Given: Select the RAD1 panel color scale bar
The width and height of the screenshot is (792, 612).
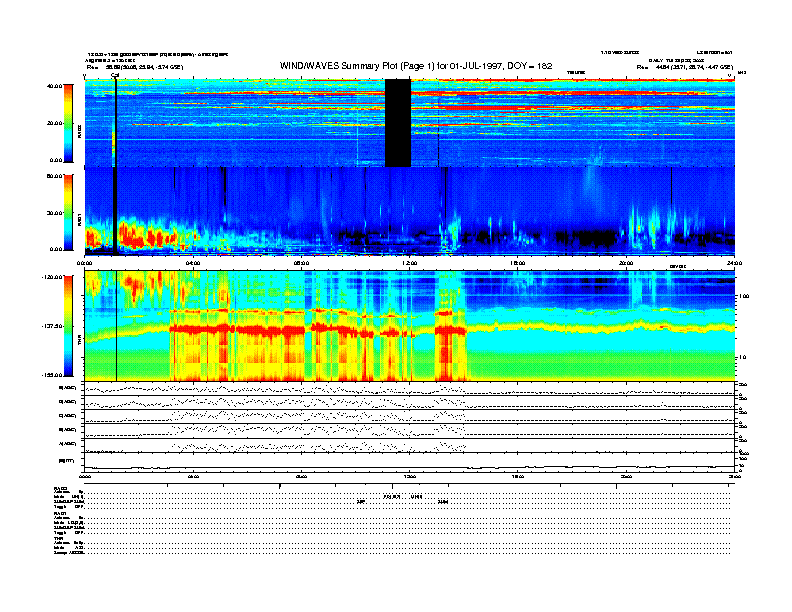Looking at the screenshot, I should click(x=68, y=212).
